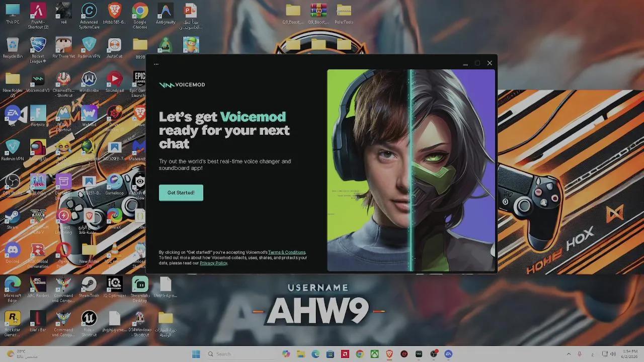Select the DS4Windows Shortcut desktop icon

coord(140,323)
